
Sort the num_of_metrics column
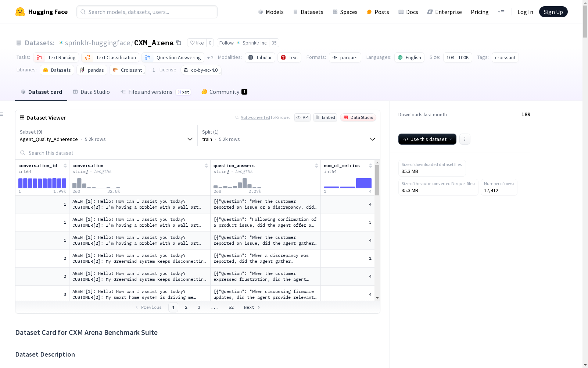click(x=370, y=166)
